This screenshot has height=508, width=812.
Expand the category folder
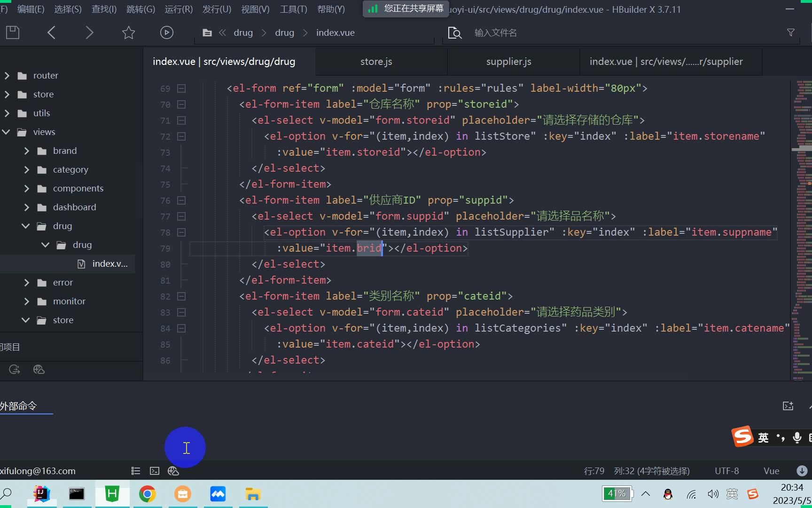(27, 169)
